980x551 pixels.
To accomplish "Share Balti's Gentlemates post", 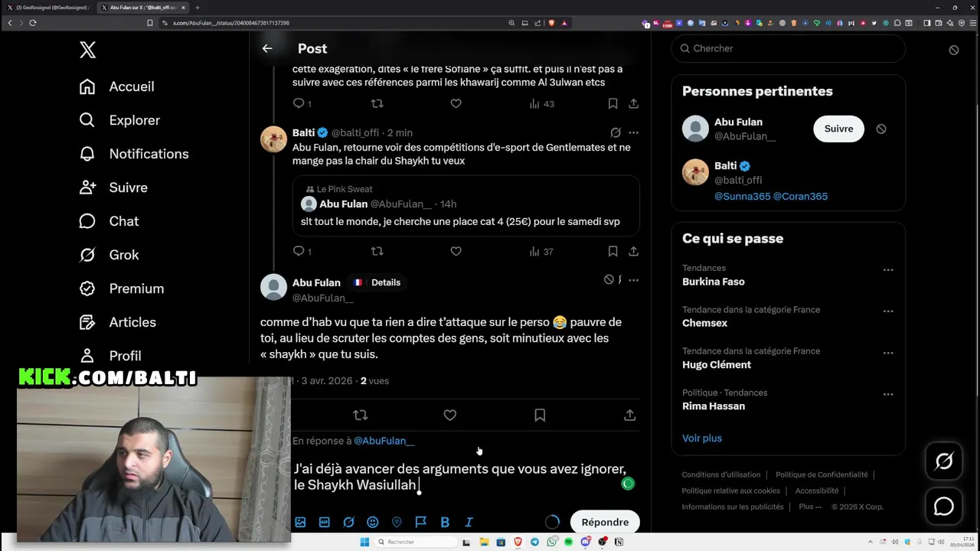I will [x=633, y=251].
